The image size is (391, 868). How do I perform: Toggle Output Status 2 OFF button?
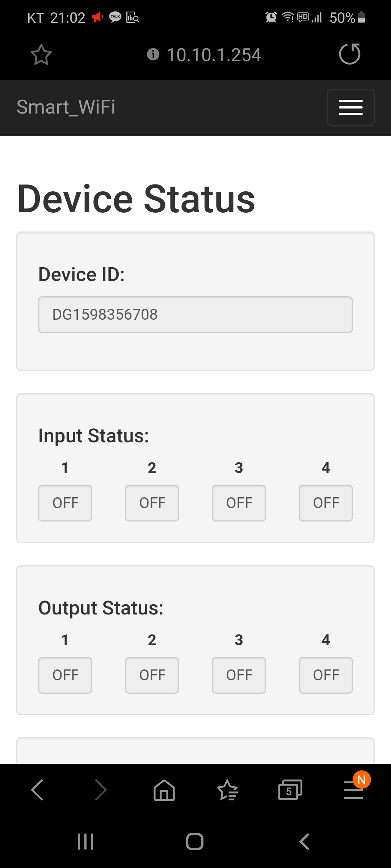(x=152, y=675)
